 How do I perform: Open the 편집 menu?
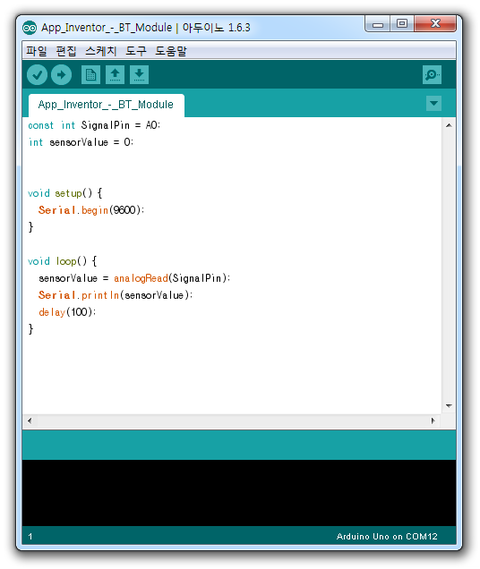point(66,51)
